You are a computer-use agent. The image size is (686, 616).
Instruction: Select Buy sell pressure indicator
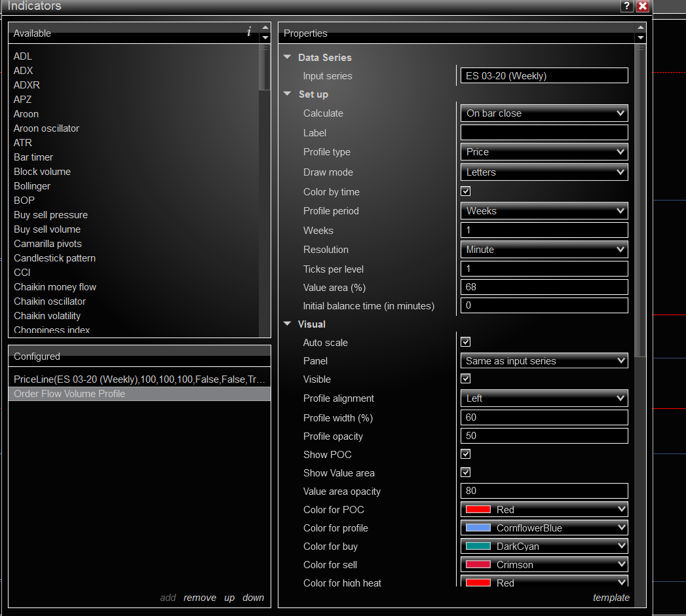pyautogui.click(x=50, y=215)
